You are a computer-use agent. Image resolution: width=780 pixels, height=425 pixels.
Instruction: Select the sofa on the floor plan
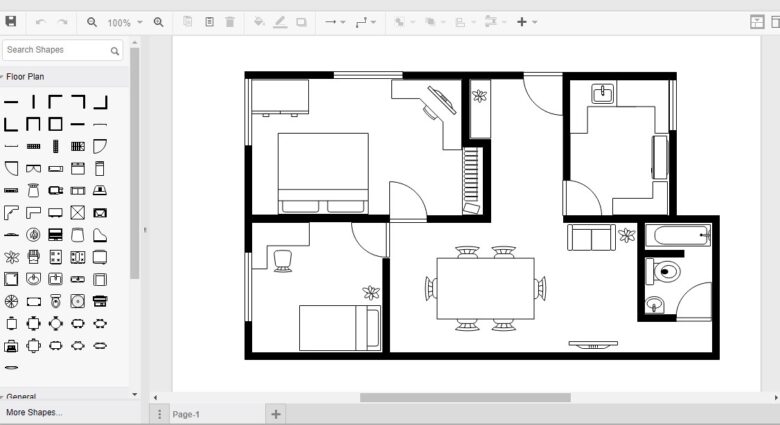click(x=591, y=237)
